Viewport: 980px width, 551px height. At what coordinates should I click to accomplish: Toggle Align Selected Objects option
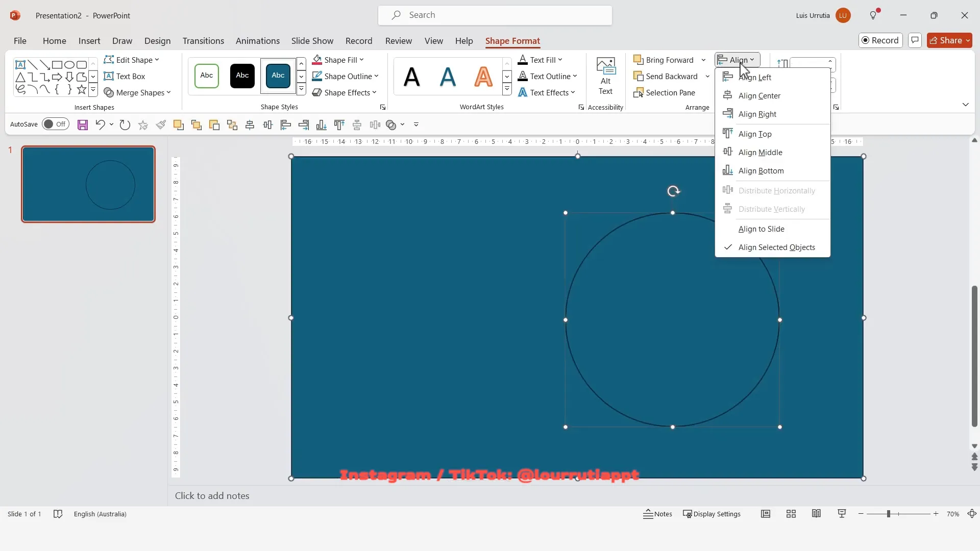773,247
